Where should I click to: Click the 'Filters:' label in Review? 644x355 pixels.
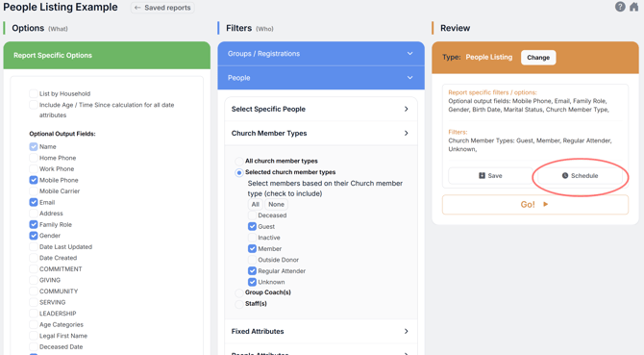click(458, 132)
